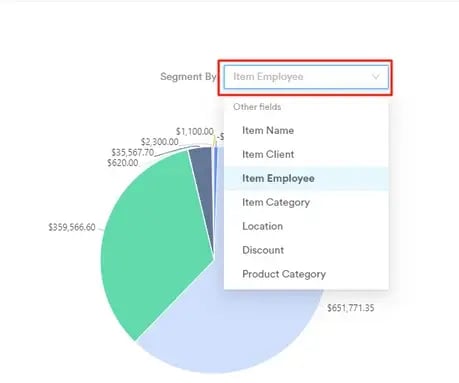Click the $620.00 data label
Image resolution: width=459 pixels, height=383 pixels.
pos(123,163)
